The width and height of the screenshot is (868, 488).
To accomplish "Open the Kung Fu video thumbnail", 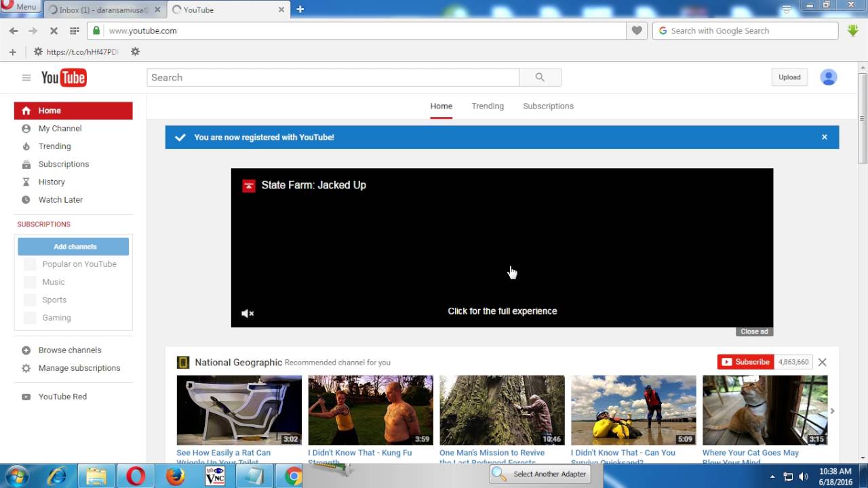I will [x=370, y=410].
